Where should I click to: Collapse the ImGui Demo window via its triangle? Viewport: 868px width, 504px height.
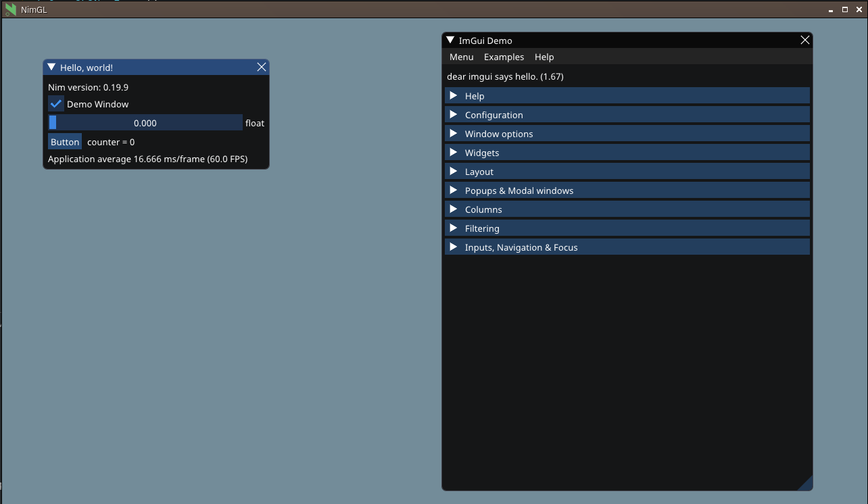(x=450, y=39)
